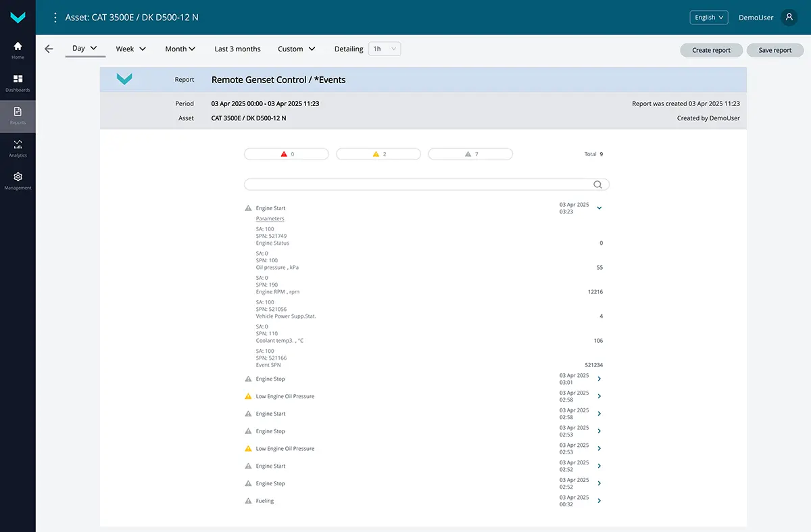Toggle the red critical alerts filter
Screen dimensions: 811x532
pos(287,154)
